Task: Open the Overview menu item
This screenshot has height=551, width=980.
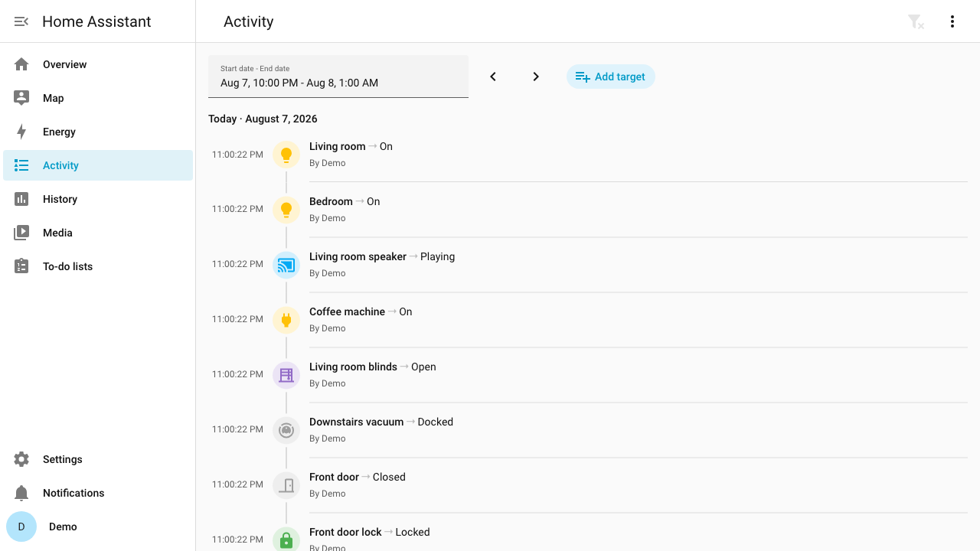Action: point(98,64)
